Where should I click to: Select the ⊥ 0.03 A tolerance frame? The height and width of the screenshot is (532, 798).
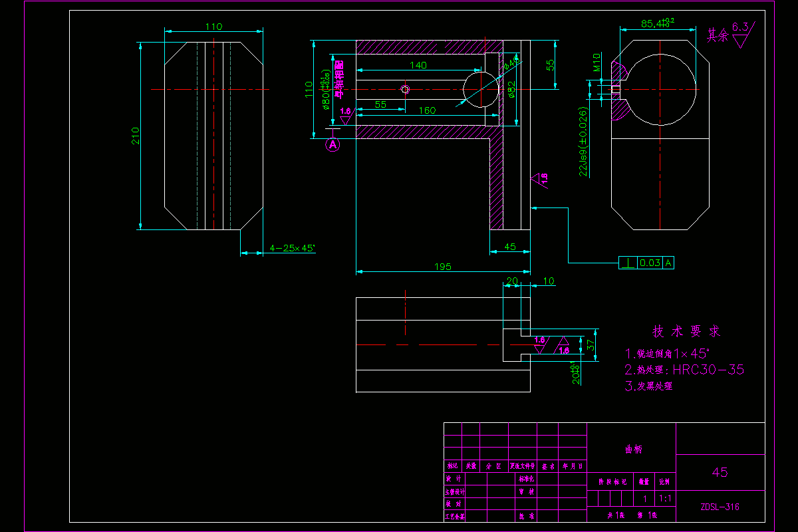point(646,263)
